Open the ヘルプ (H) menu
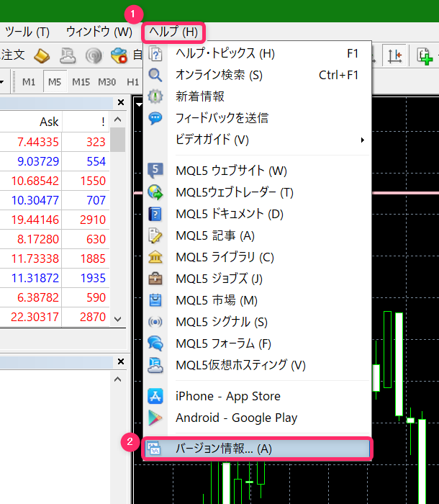The height and width of the screenshot is (504, 439). pos(173,32)
